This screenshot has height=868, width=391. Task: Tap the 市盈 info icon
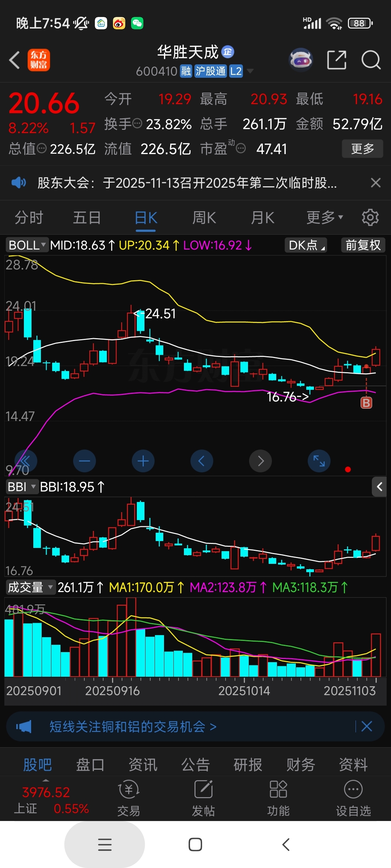[x=241, y=148]
